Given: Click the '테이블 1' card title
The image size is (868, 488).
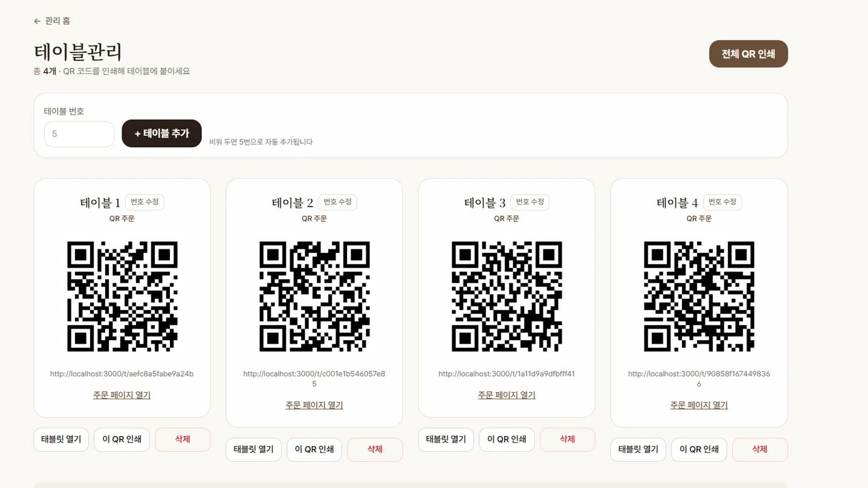Looking at the screenshot, I should coord(100,203).
